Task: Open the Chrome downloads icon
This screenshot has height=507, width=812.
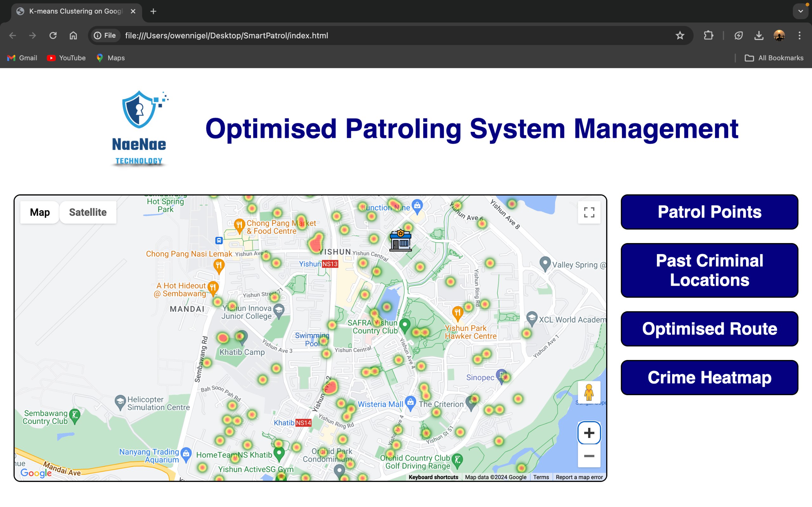Action: (x=759, y=35)
